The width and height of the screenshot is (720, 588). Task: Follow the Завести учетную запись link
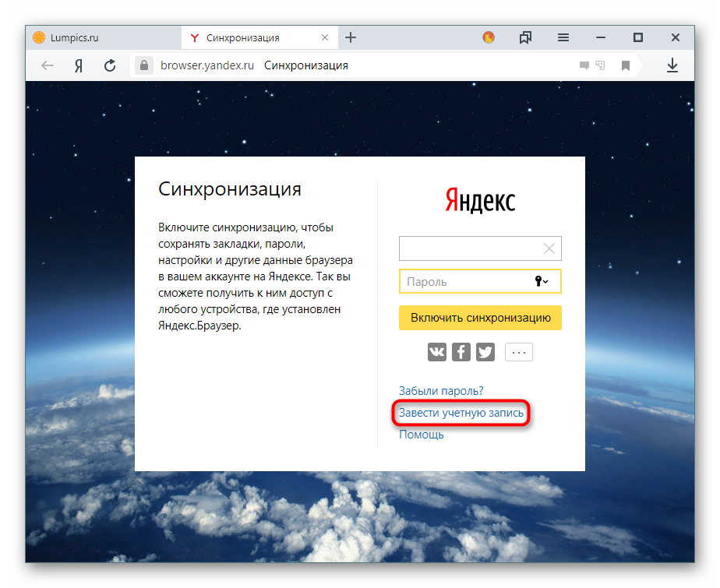point(461,413)
